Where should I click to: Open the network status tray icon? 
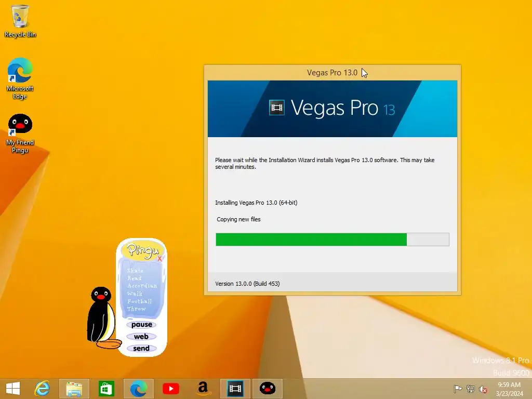(471, 389)
